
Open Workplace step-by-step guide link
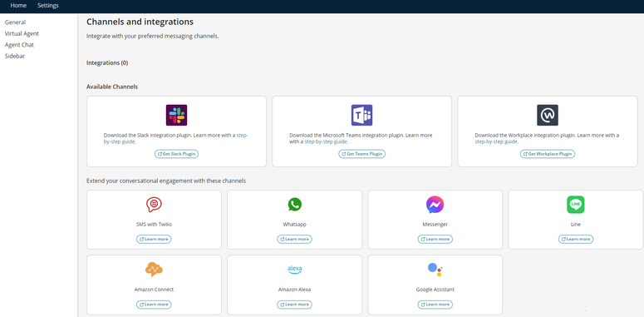click(x=497, y=141)
